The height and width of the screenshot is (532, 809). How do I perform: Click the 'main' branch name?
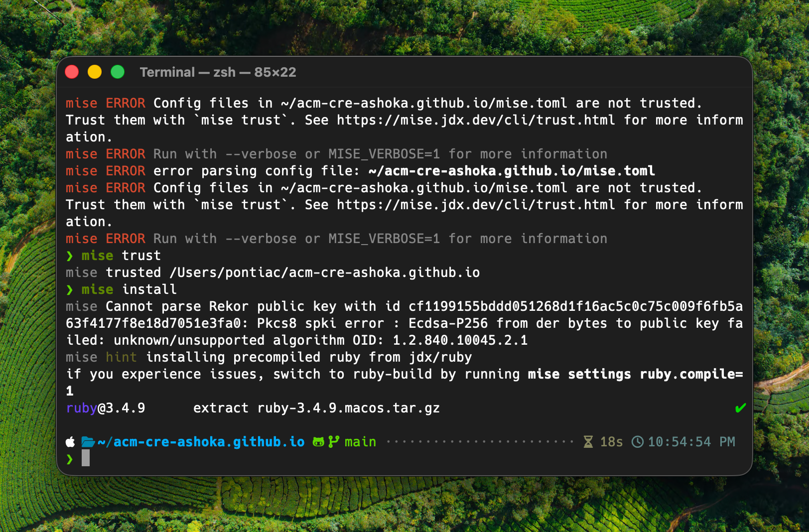click(x=360, y=442)
